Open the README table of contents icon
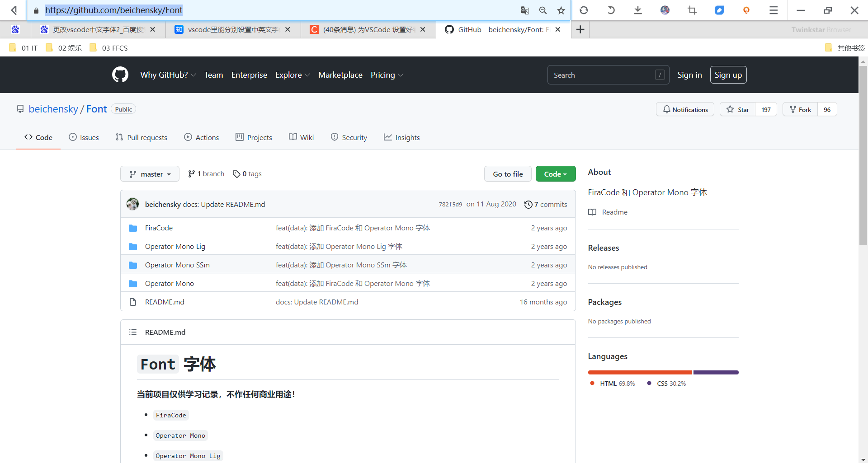Image resolution: width=868 pixels, height=463 pixels. (x=133, y=332)
